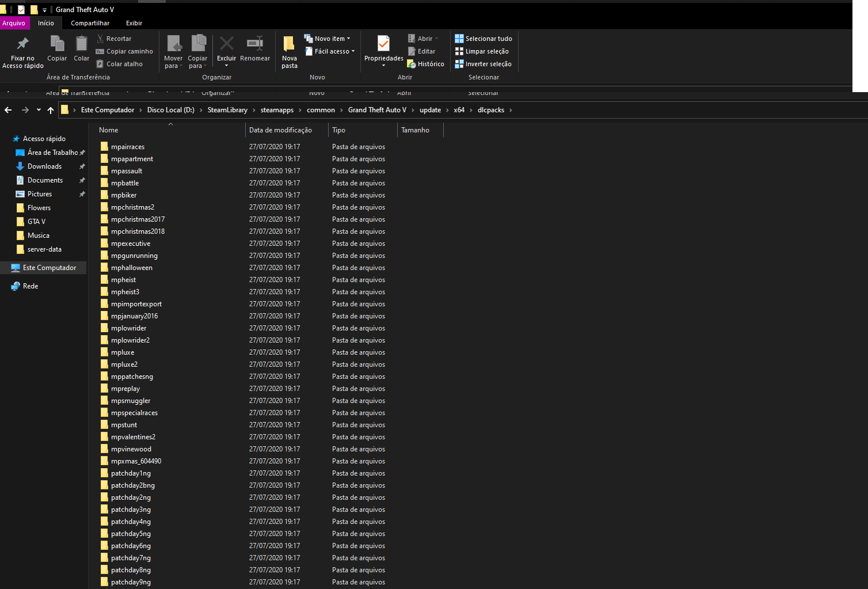Go to steamapps in the address bar
Image resolution: width=868 pixels, height=589 pixels.
tap(277, 110)
